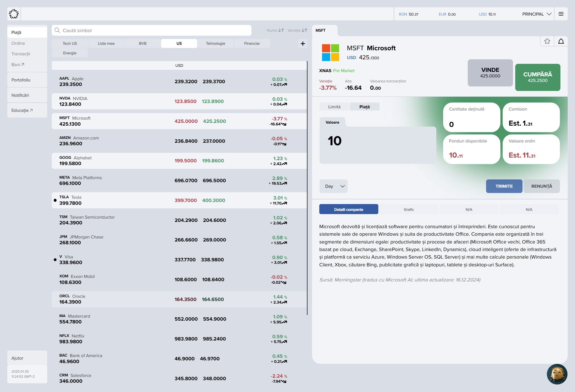575x392 pixels.
Task: Open Ordine in the sidebar
Action: [18, 43]
